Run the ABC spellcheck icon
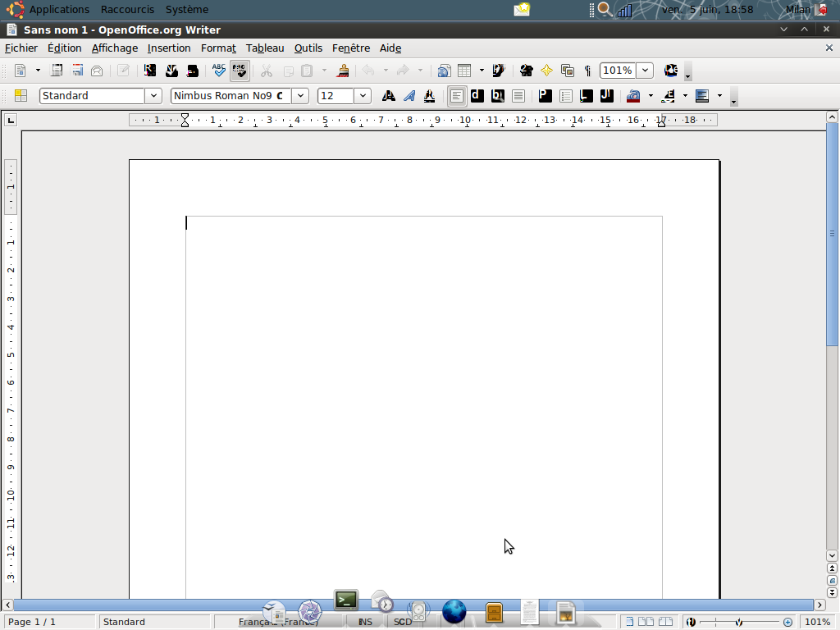Image resolution: width=840 pixels, height=630 pixels. (219, 71)
